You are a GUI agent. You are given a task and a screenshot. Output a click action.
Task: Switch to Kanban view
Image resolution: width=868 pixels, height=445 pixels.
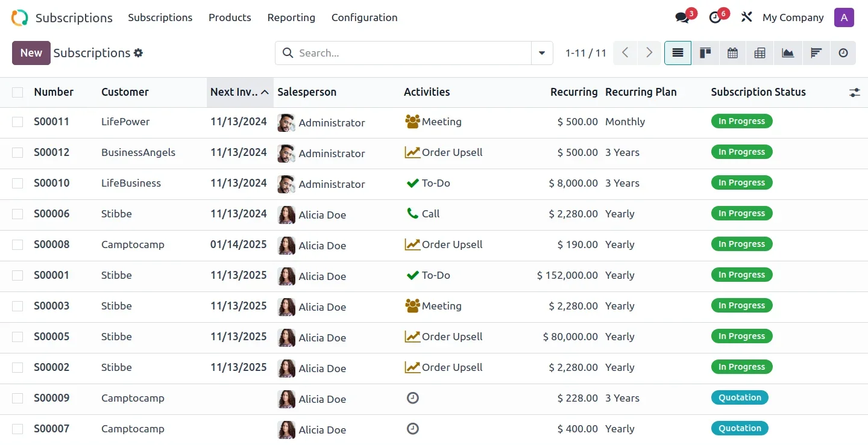705,53
